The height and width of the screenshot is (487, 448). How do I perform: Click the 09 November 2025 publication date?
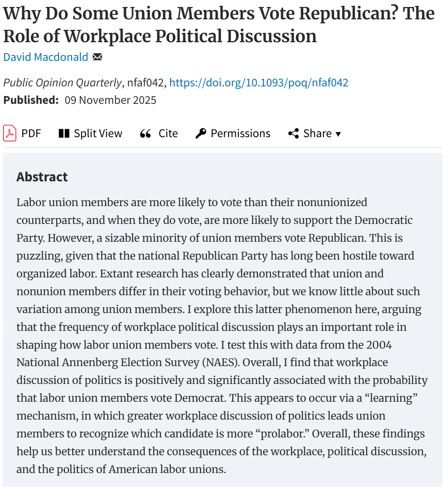tap(110, 100)
